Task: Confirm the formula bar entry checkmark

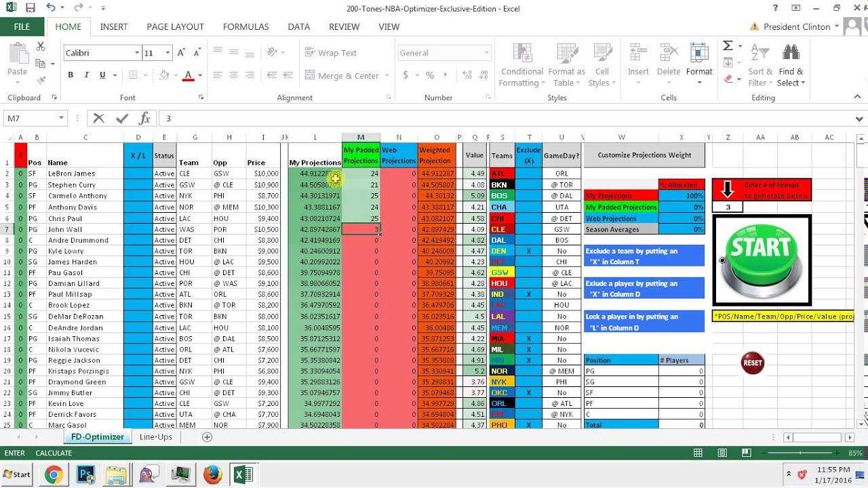Action: pos(122,119)
